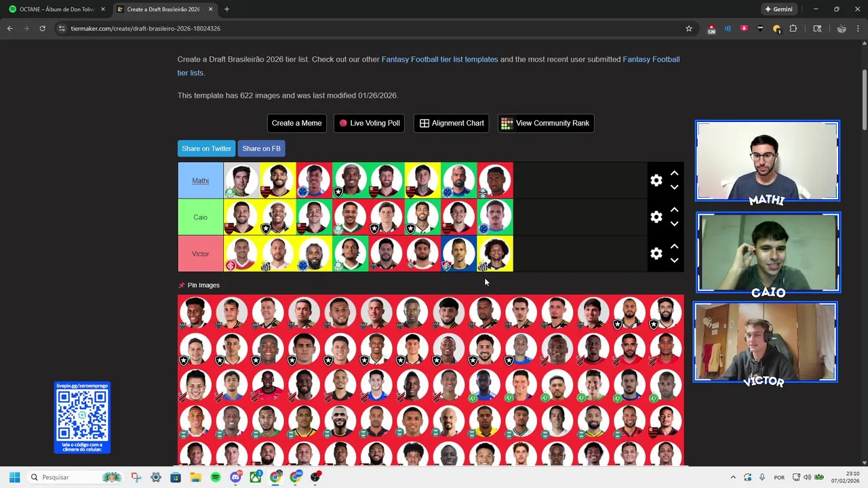Move Caio row down with arrow
Image resolution: width=868 pixels, height=488 pixels.
tap(674, 224)
